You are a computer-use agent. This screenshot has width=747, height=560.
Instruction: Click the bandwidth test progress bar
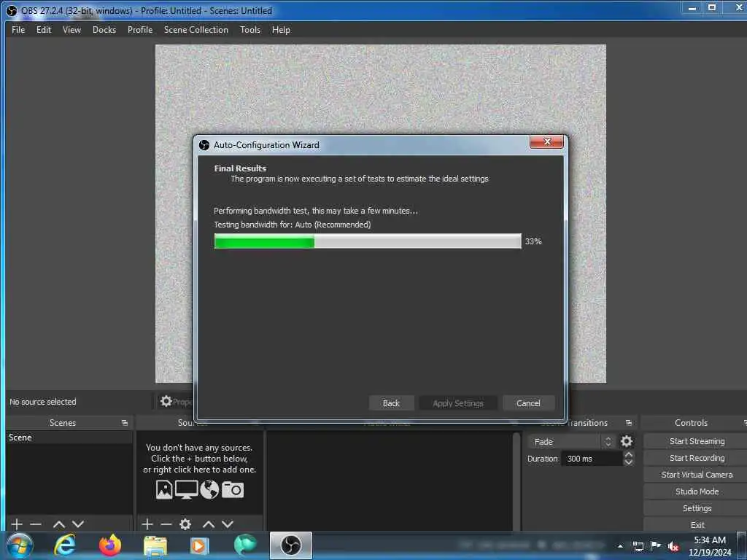368,241
